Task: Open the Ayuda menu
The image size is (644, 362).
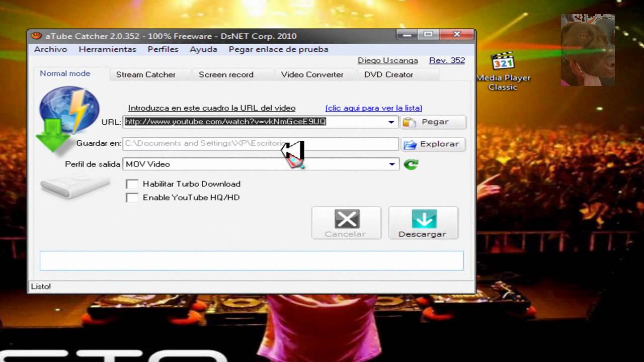Action: [x=203, y=49]
